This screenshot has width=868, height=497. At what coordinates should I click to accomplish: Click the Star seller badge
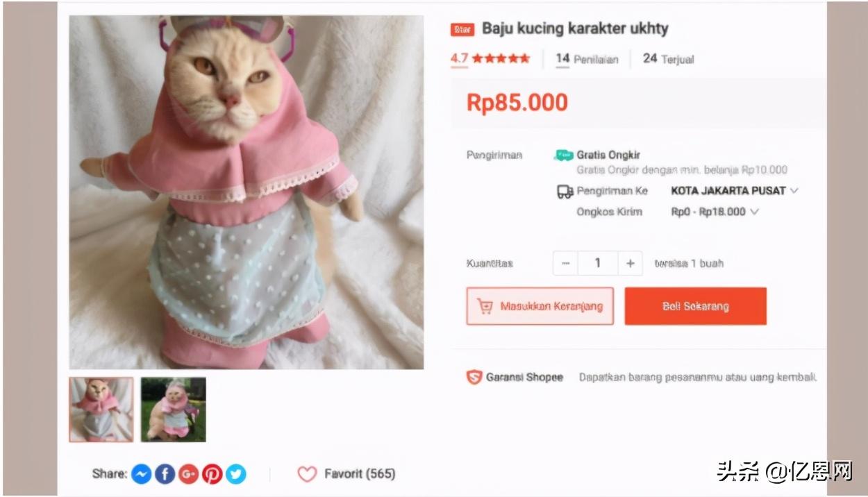point(462,29)
